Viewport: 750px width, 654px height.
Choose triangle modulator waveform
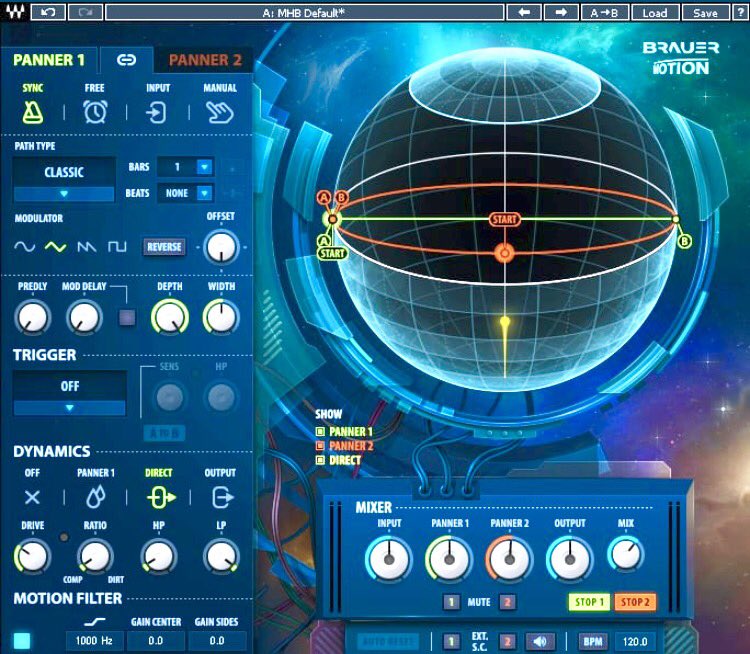pyautogui.click(x=55, y=247)
